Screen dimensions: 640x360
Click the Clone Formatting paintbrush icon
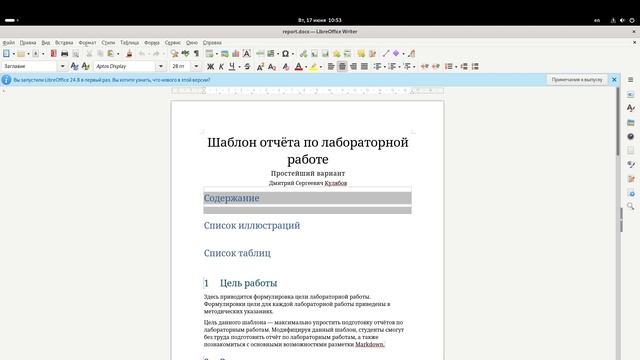pos(129,53)
